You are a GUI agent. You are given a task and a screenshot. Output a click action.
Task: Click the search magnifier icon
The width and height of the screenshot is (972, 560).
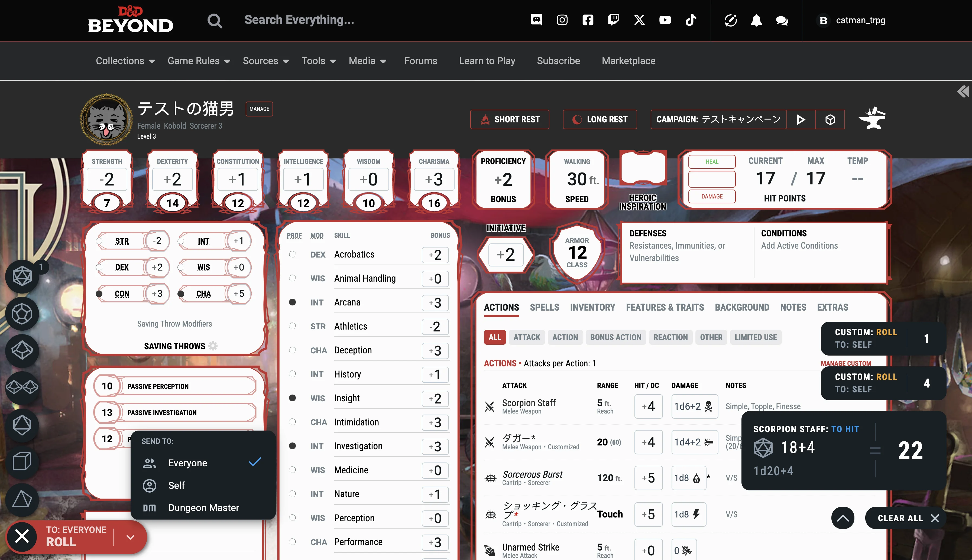click(x=215, y=20)
